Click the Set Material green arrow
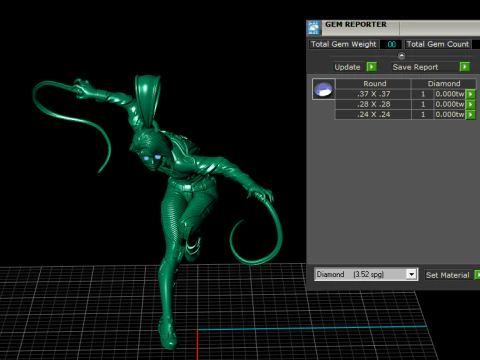The image size is (480, 360). pos(477,275)
